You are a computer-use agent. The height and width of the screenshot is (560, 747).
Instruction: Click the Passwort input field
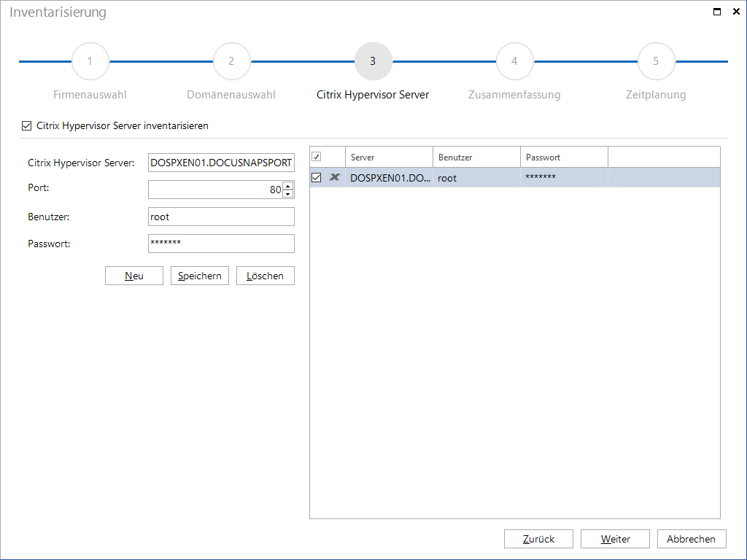221,244
